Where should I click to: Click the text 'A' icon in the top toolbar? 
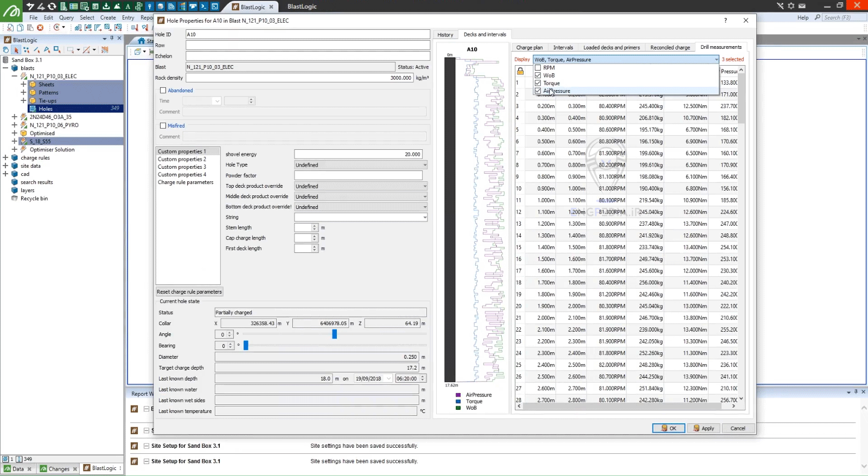point(128,7)
